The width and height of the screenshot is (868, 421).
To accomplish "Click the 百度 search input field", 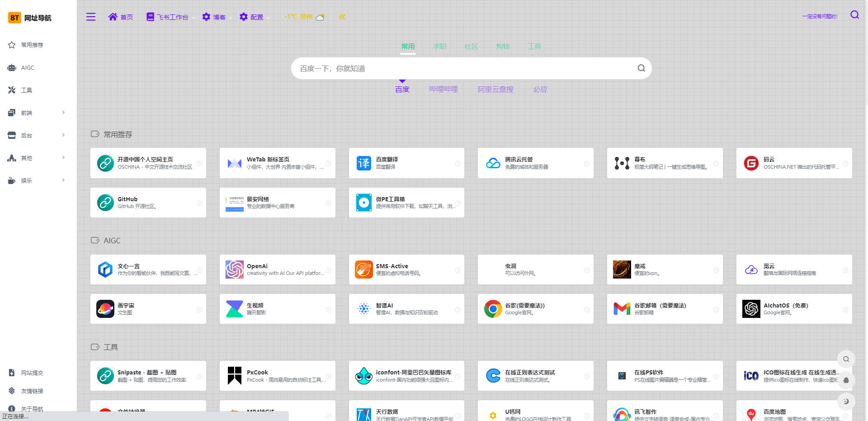I will 461,68.
